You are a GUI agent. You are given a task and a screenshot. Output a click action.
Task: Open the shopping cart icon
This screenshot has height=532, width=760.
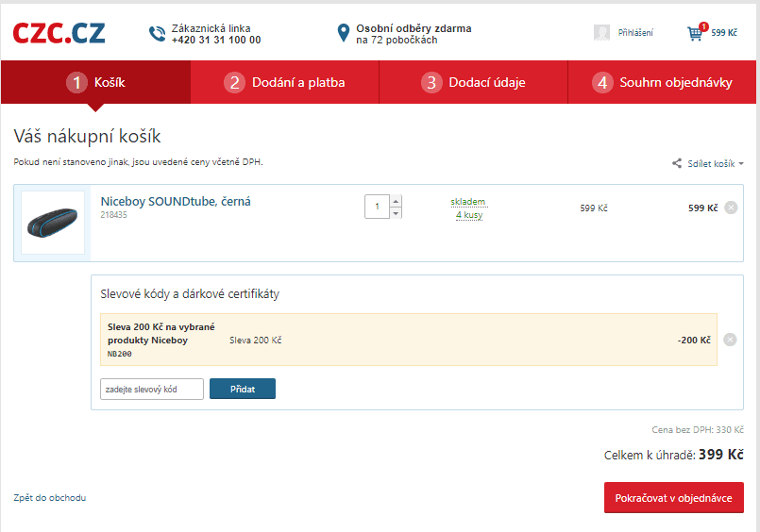(x=695, y=33)
